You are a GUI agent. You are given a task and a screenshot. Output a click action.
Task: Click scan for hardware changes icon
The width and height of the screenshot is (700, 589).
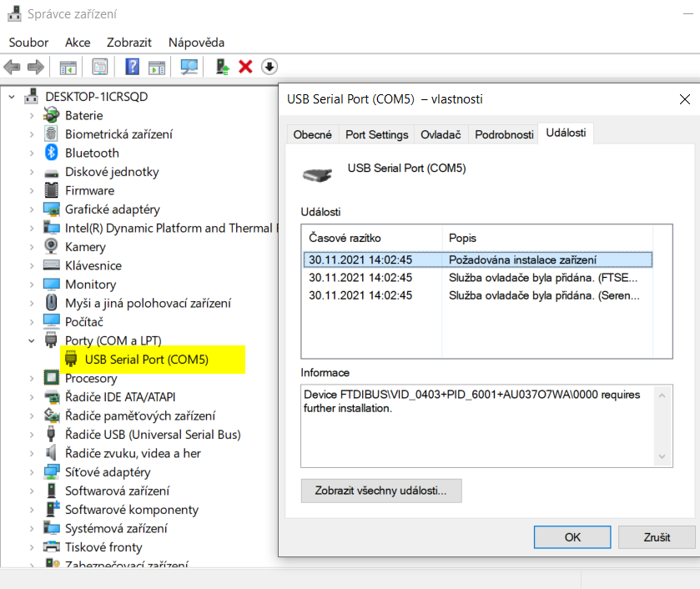click(x=189, y=67)
